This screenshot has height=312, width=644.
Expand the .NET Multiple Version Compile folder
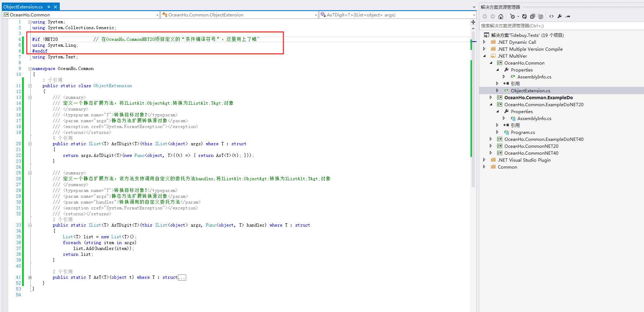(484, 49)
